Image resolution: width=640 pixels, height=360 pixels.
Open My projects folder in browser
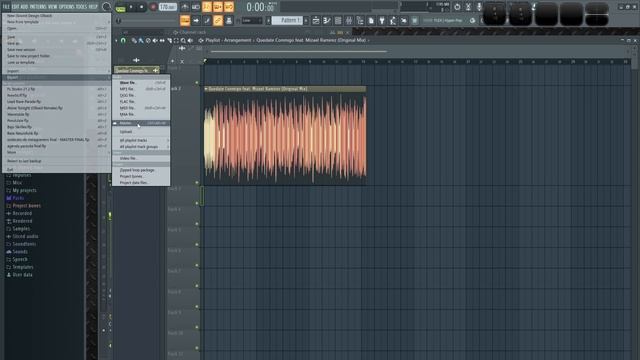24,190
